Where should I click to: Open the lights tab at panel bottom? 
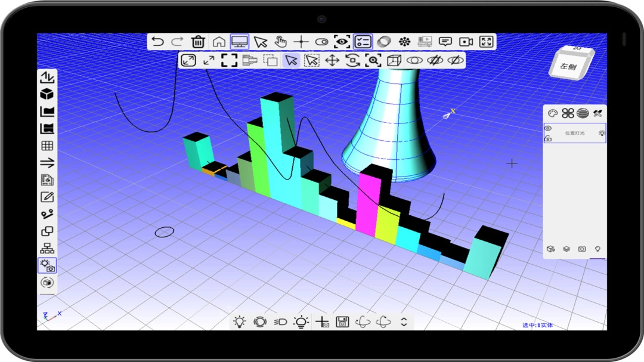tap(597, 249)
